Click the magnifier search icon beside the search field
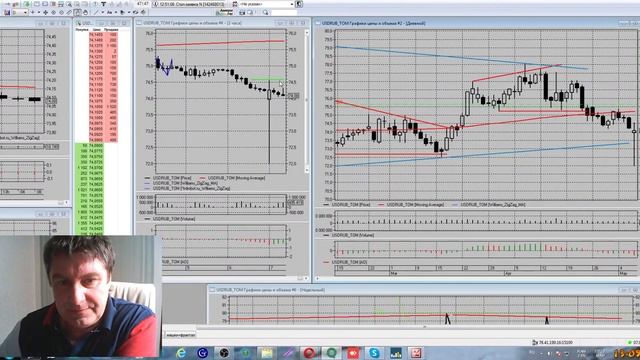 [x=265, y=13]
